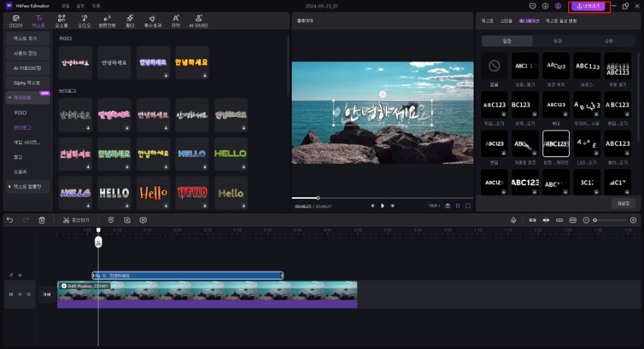
Task: Take a snapshot with the preview camera icon
Action: pos(448,206)
